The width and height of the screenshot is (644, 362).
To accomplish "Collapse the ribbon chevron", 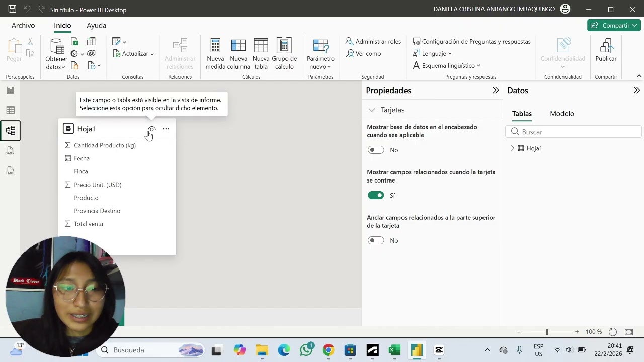I will (x=639, y=76).
